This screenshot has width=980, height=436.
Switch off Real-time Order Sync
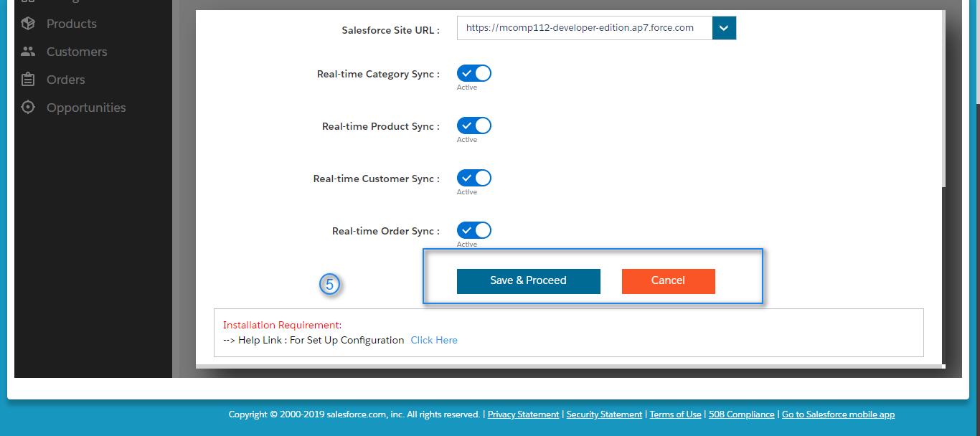point(474,230)
